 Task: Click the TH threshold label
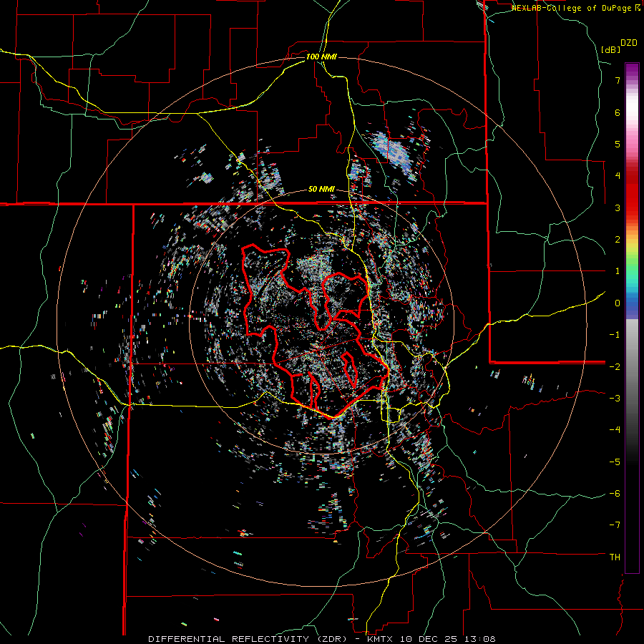[x=615, y=557]
